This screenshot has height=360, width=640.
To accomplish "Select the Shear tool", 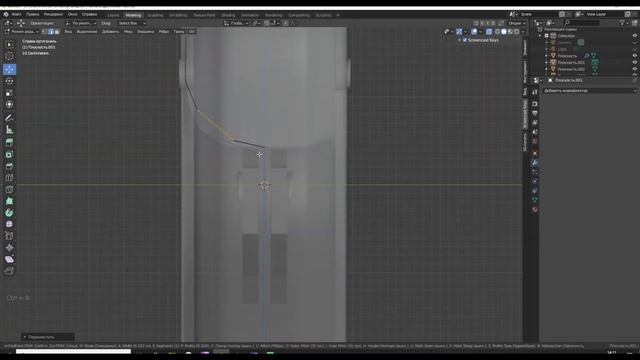I will pyautogui.click(x=9, y=259).
